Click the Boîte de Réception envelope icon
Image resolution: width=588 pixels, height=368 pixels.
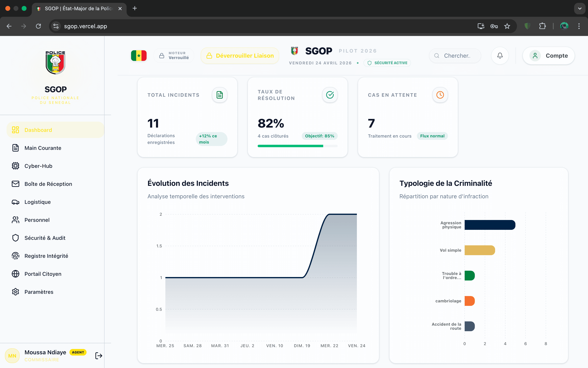pos(15,184)
